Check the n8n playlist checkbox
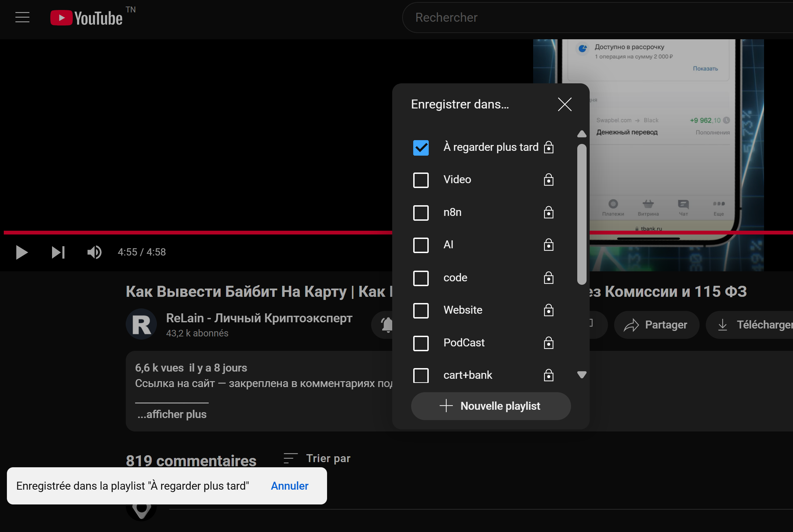Viewport: 793px width, 532px height. pos(421,213)
